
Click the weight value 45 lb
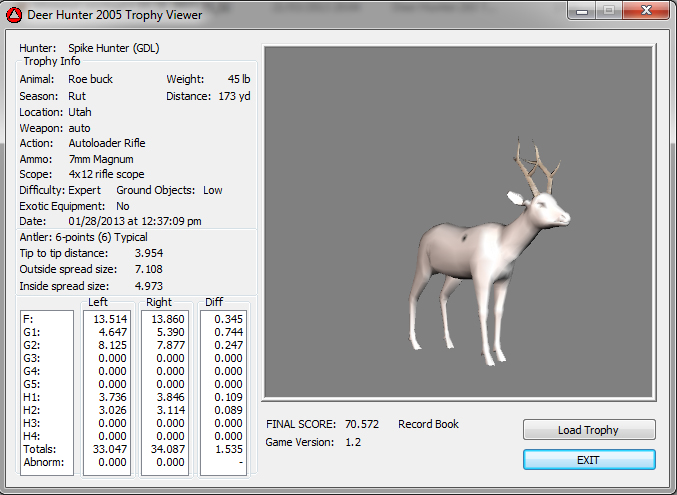point(239,79)
